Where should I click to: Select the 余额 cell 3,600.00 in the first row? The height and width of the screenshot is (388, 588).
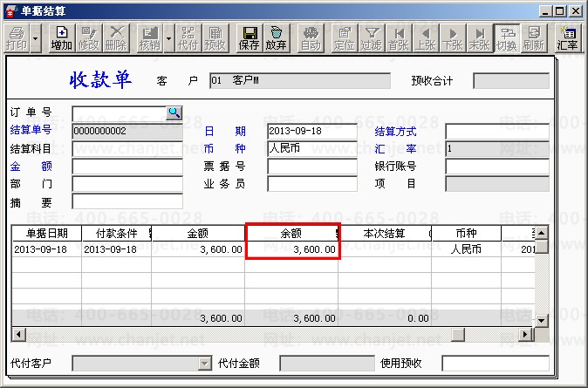[291, 249]
